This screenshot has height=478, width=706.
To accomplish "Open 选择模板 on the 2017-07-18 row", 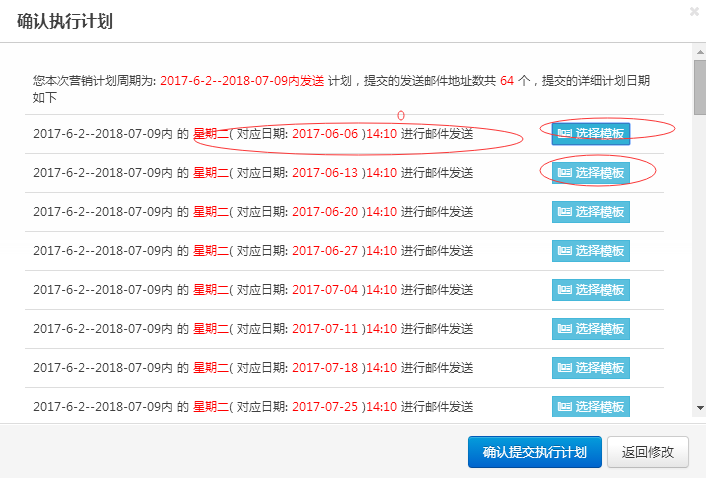I will coord(591,368).
